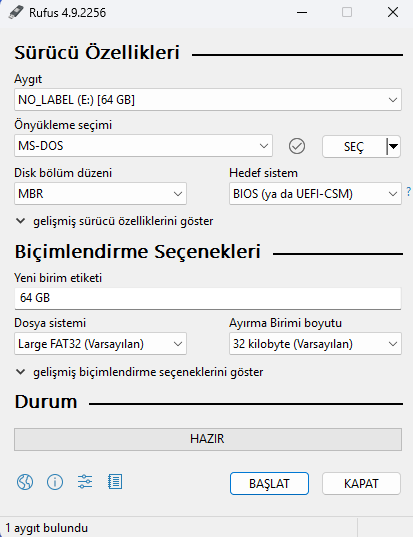This screenshot has height=537, width=413.
Task: Open the SEÇ button arrow menu
Action: tap(393, 147)
